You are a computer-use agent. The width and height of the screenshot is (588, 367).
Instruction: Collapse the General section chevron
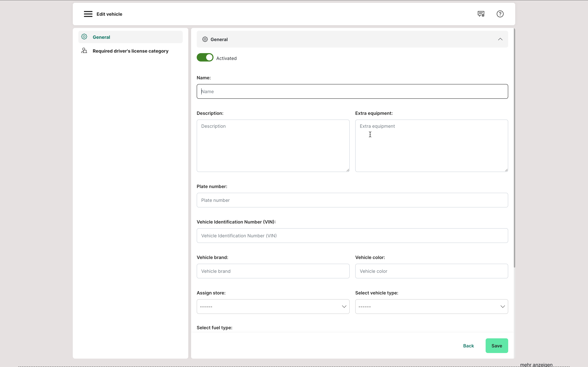click(500, 39)
